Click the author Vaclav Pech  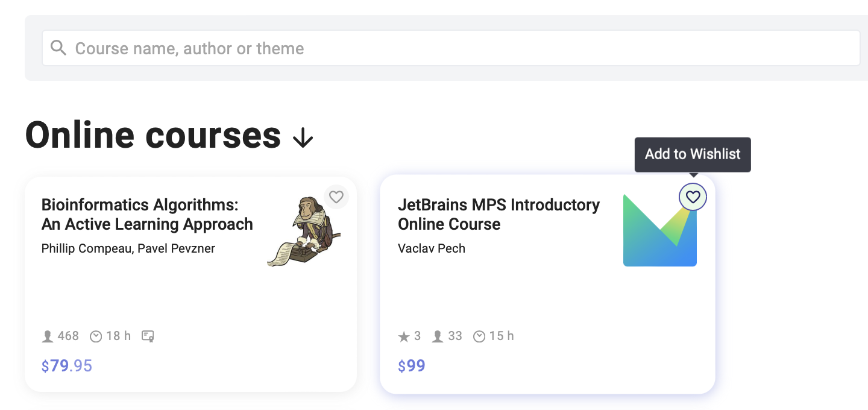432,248
